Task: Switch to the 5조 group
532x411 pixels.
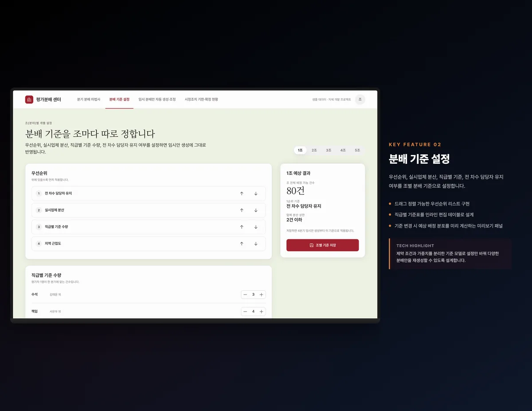Action: (x=357, y=150)
